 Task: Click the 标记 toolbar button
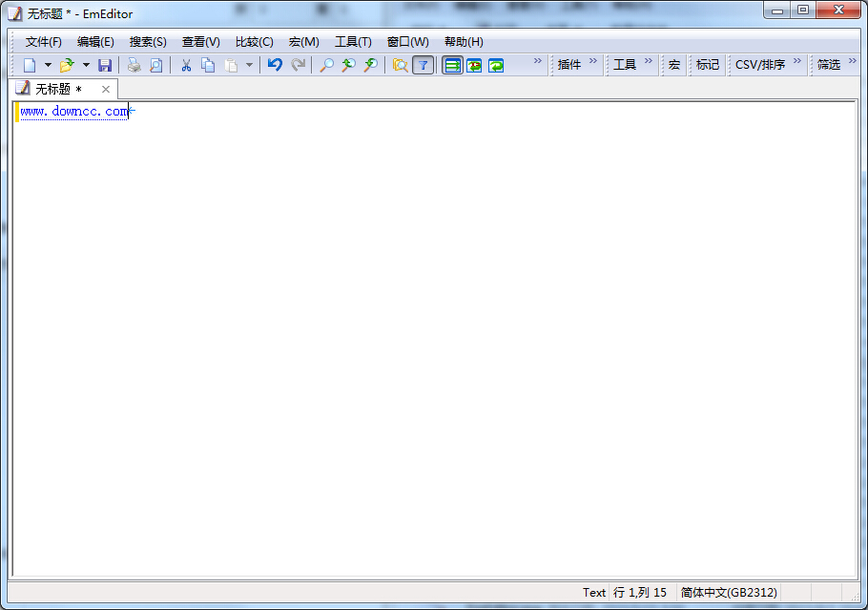[708, 65]
